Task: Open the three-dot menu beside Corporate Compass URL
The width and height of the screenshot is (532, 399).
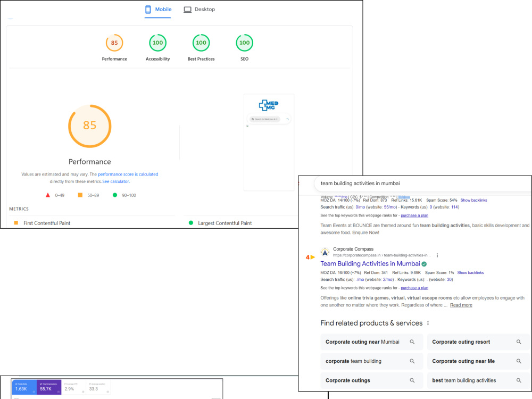Action: (437, 255)
